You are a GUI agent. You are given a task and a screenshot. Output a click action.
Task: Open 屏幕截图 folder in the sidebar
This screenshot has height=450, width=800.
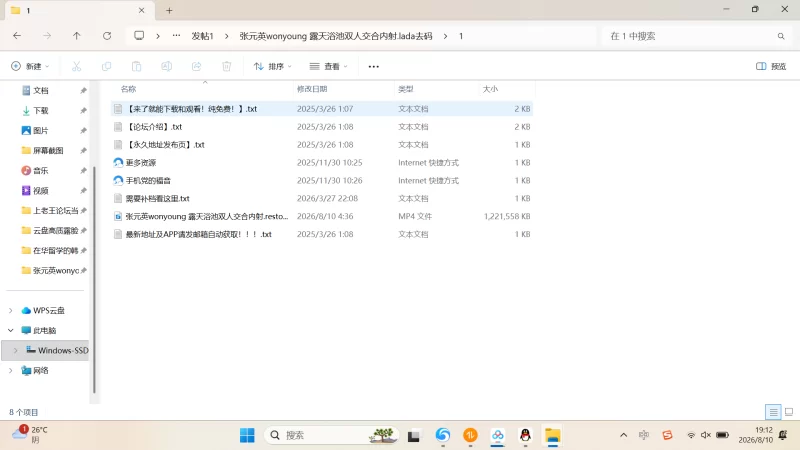click(x=48, y=150)
